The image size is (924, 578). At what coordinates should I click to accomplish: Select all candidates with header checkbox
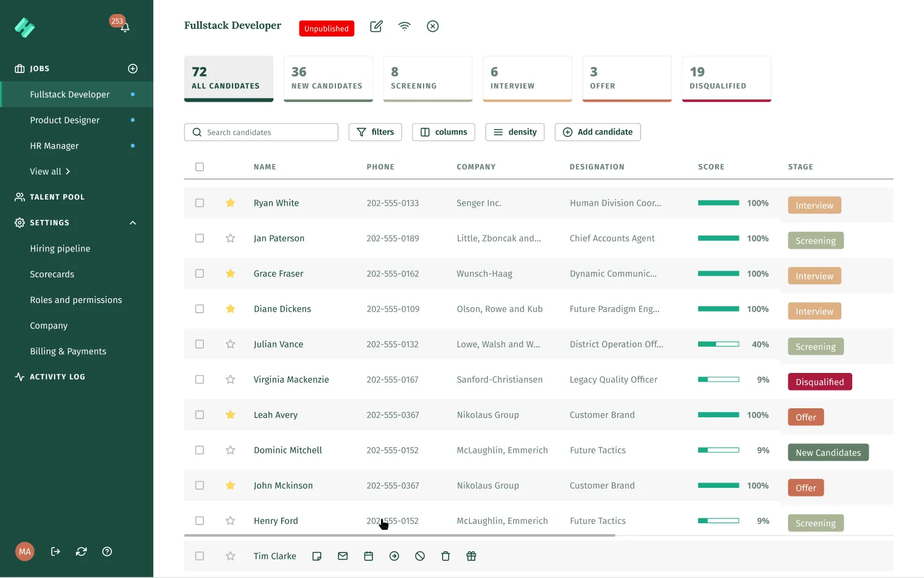[200, 167]
